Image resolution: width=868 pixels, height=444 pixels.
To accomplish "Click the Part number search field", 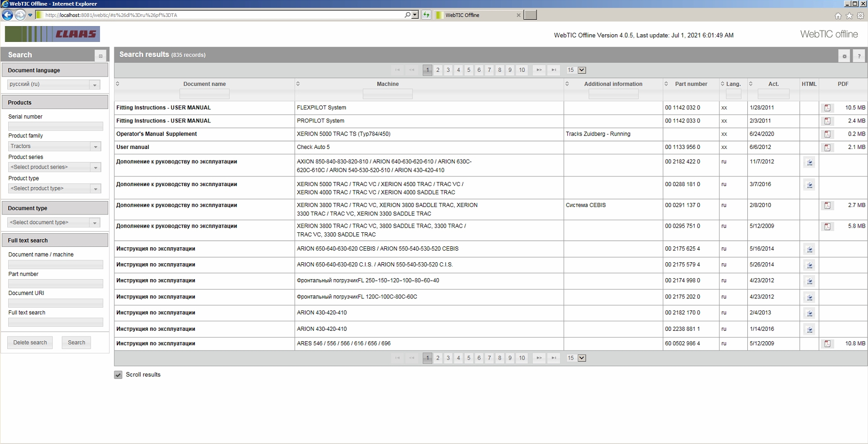I will coord(55,284).
